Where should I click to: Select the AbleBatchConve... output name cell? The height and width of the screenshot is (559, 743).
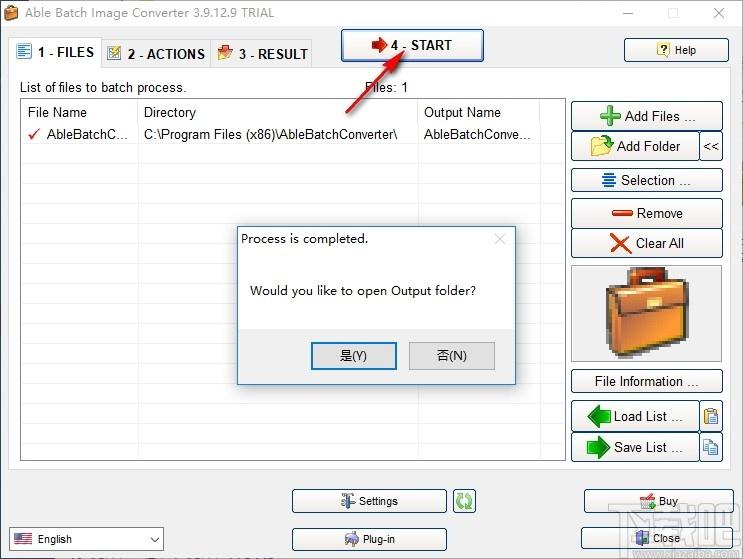tap(477, 135)
